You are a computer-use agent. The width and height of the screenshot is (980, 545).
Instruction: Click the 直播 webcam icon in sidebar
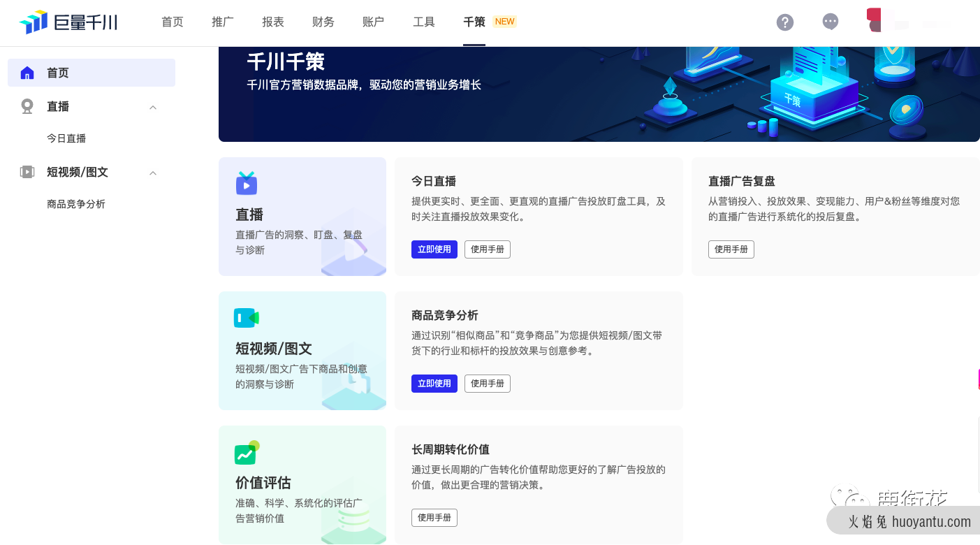coord(27,106)
